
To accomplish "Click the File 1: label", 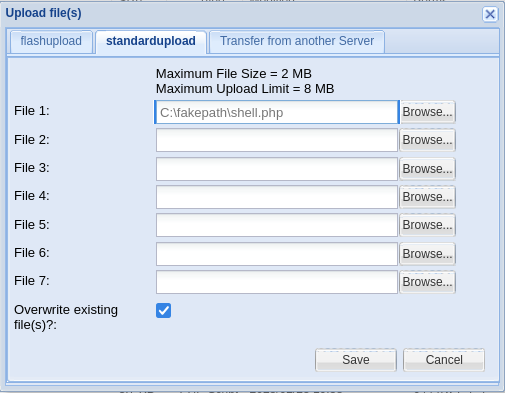I will pos(32,111).
